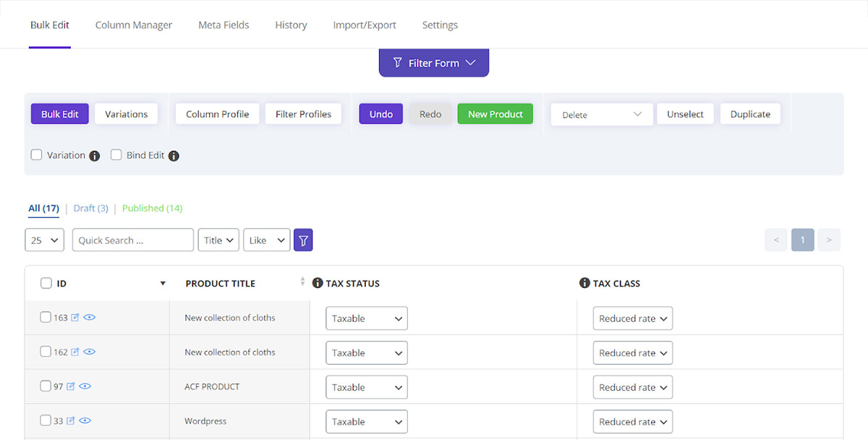
Task: Open the 25 per-page dropdown
Action: pyautogui.click(x=45, y=240)
